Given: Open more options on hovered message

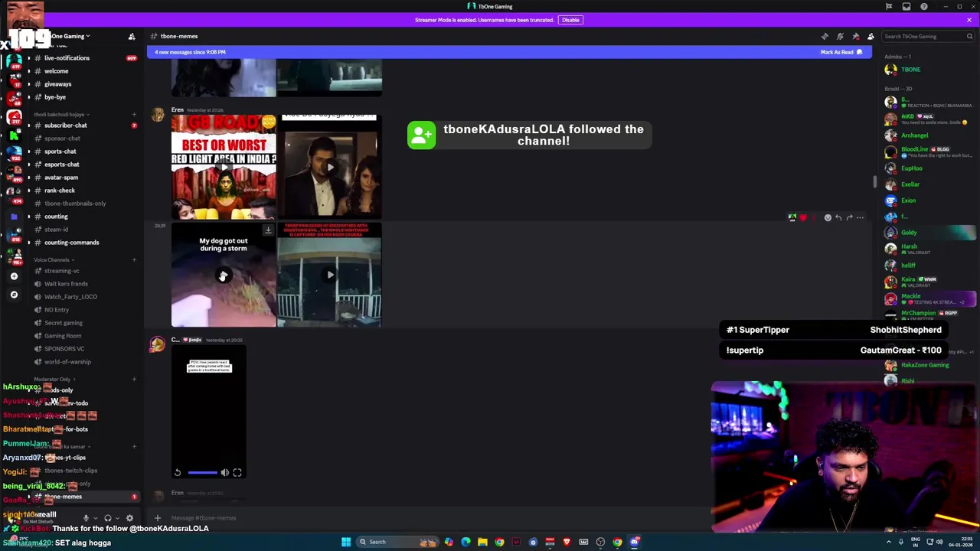Looking at the screenshot, I should coord(860,218).
